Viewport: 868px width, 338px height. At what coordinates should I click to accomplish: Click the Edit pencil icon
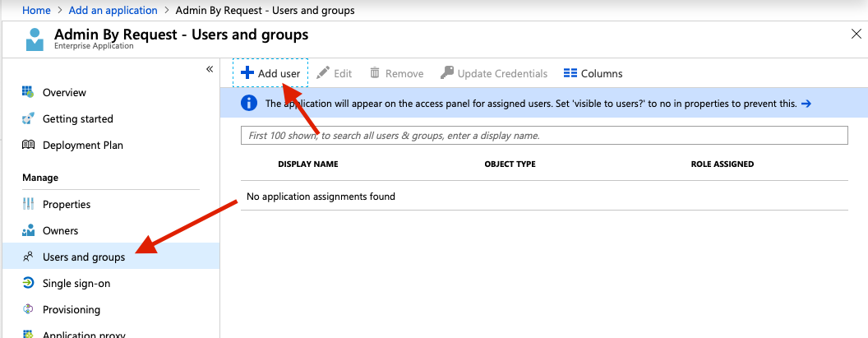[x=323, y=72]
